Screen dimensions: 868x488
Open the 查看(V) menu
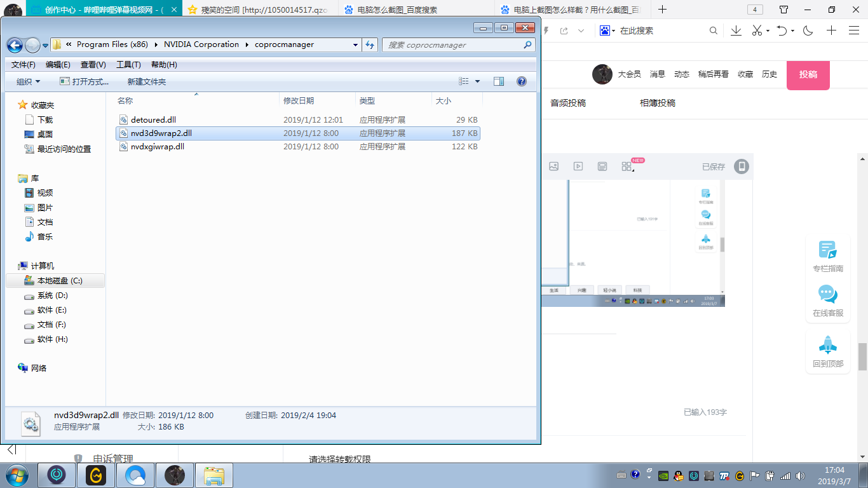93,65
